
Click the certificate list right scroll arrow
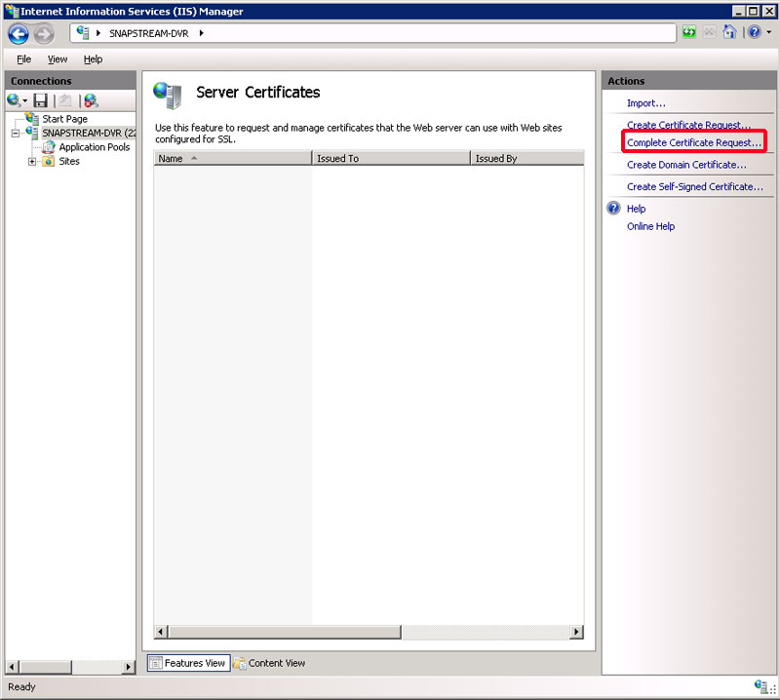tap(576, 632)
